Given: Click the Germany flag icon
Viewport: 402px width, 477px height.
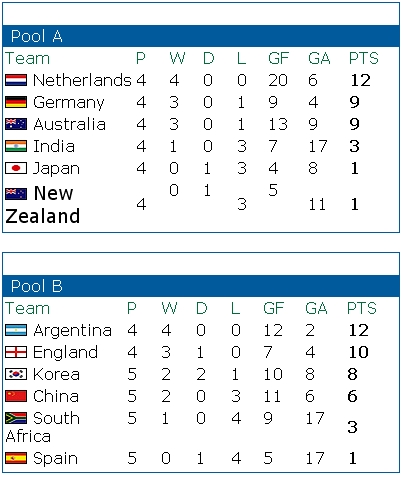Looking at the screenshot, I should 16,102.
